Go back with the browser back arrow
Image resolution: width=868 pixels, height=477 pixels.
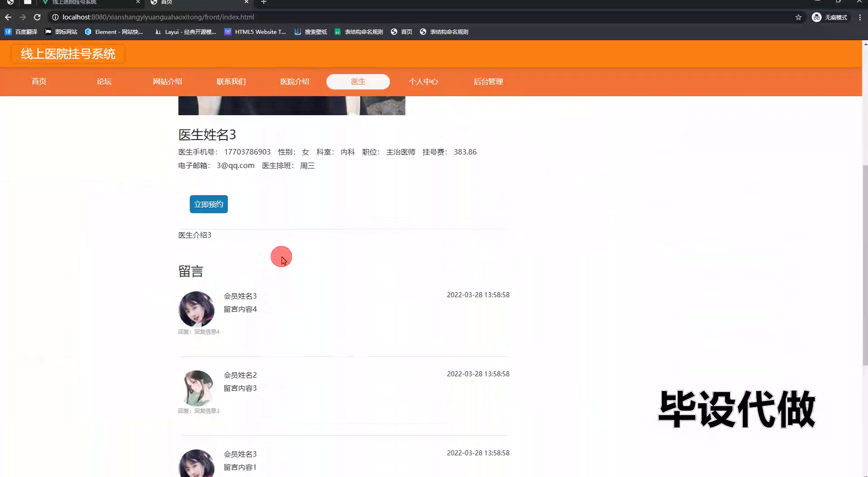8,17
